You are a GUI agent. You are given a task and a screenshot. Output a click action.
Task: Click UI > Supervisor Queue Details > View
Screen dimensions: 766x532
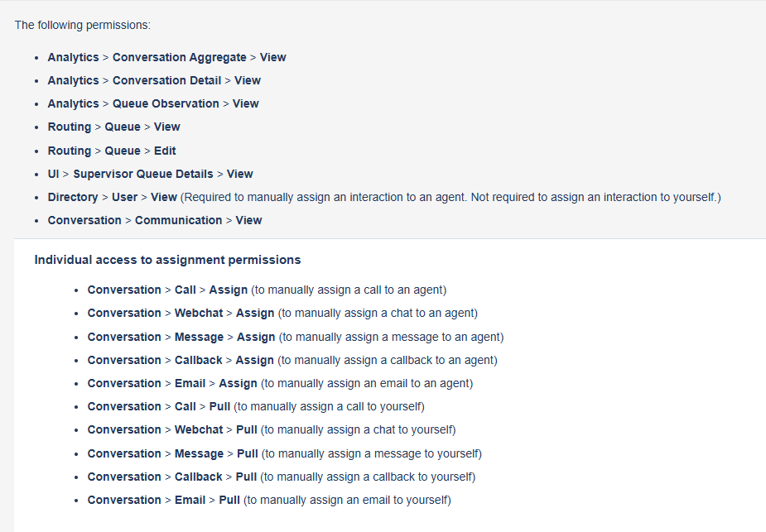[150, 174]
